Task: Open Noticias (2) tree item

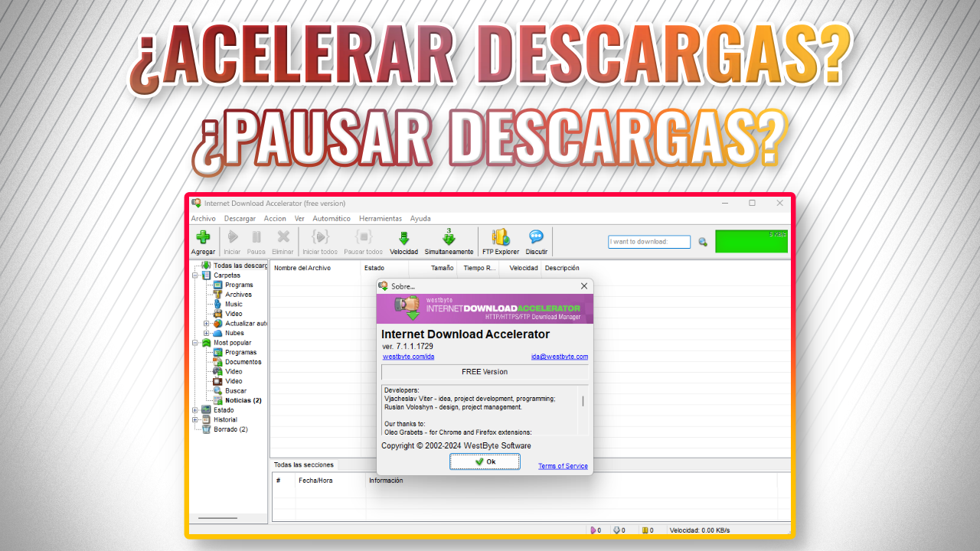Action: click(x=237, y=400)
